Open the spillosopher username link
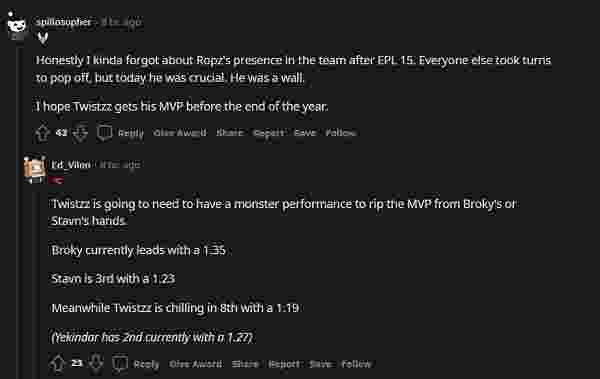The width and height of the screenshot is (600, 379). pyautogui.click(x=64, y=22)
